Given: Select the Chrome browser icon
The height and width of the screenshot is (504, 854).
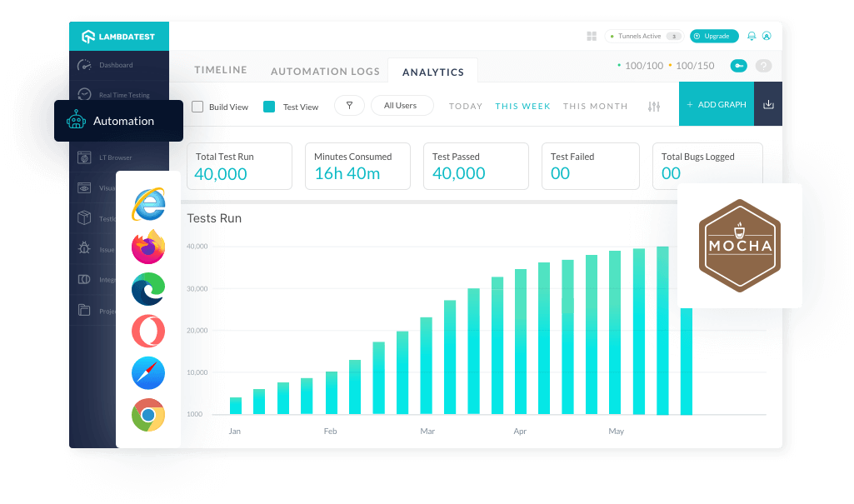Looking at the screenshot, I should [x=148, y=415].
